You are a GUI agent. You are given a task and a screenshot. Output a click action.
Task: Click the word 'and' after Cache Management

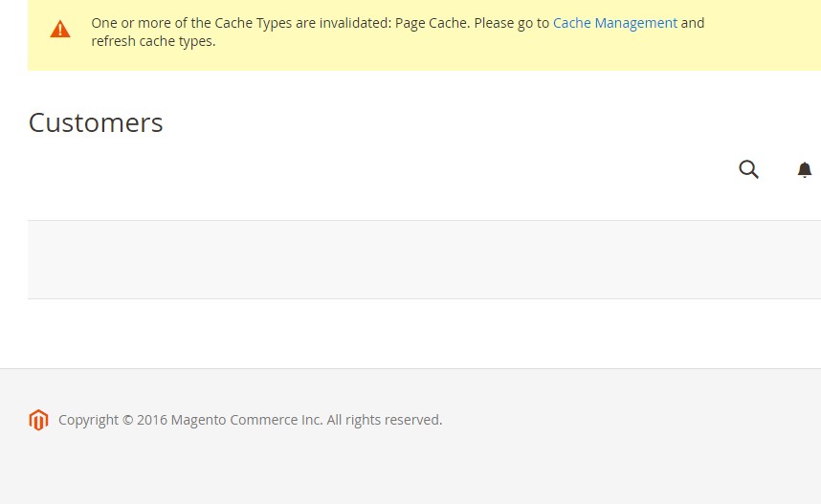click(x=692, y=23)
